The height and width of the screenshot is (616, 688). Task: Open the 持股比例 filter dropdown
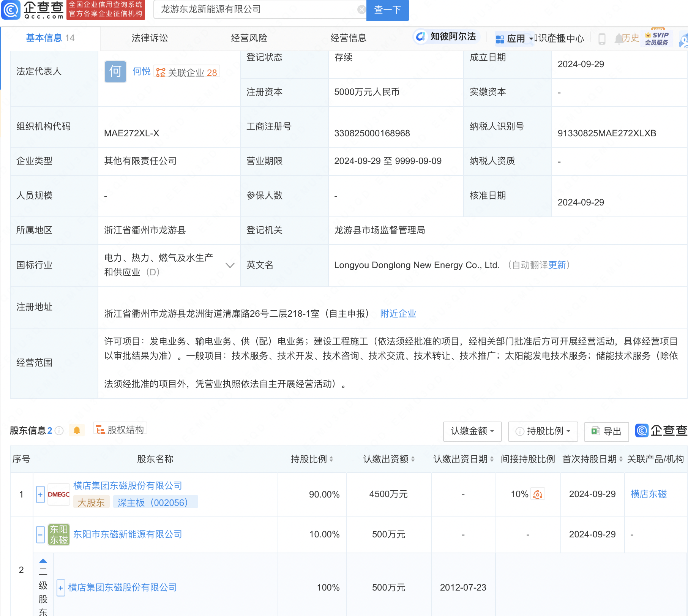click(543, 431)
